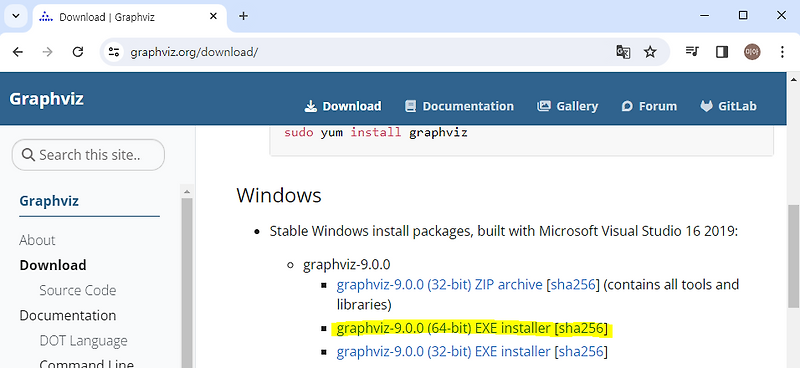Click the translate page icon

pos(623,52)
